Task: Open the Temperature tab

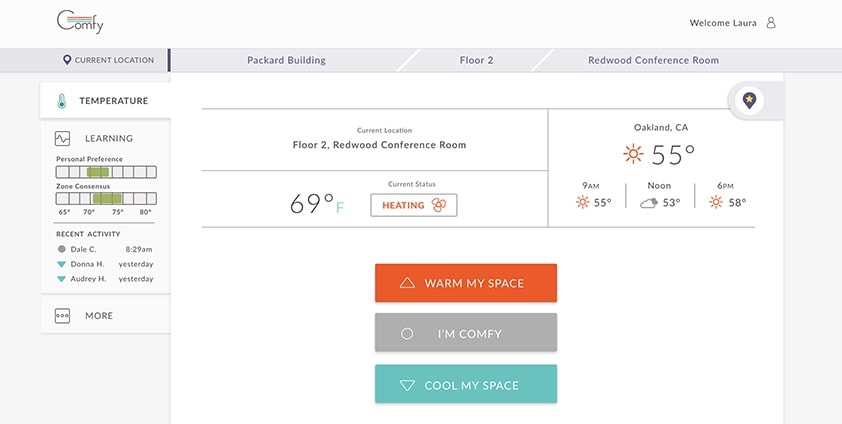Action: [105, 100]
